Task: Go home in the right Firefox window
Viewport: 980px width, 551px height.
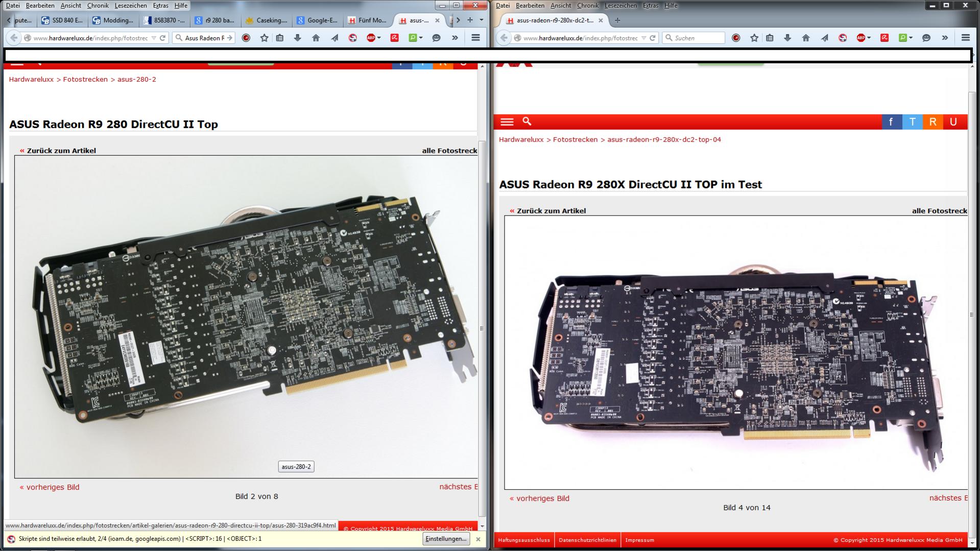Action: click(806, 38)
